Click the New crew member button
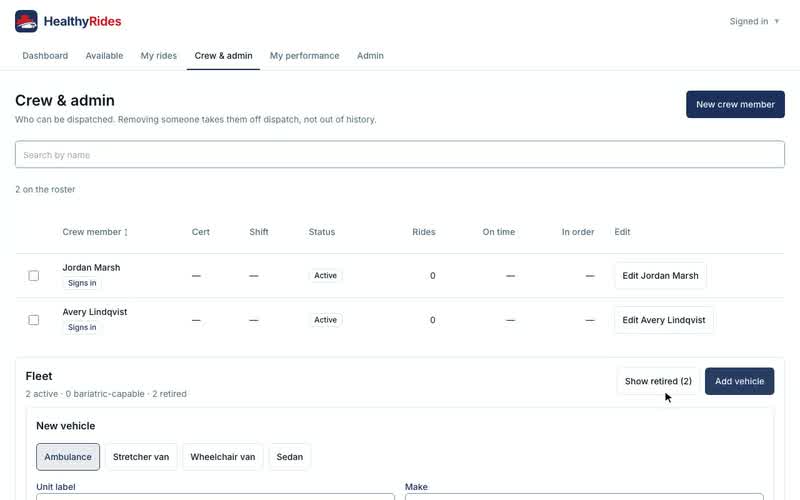800x500 pixels. [735, 105]
